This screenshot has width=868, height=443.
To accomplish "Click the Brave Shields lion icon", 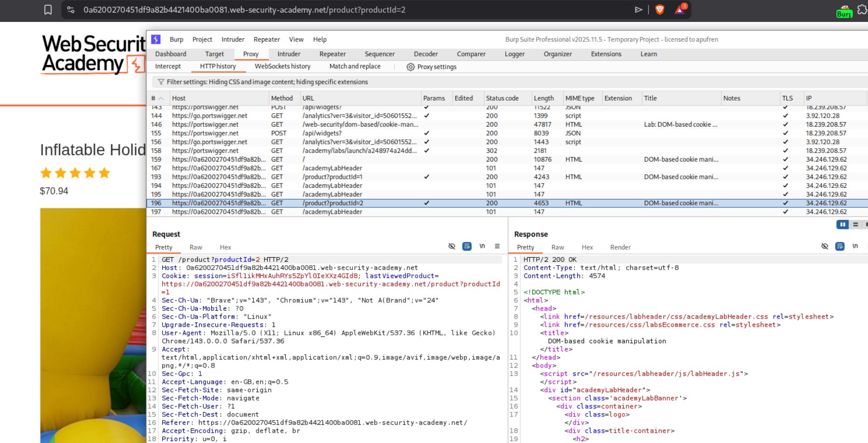I will pyautogui.click(x=660, y=10).
